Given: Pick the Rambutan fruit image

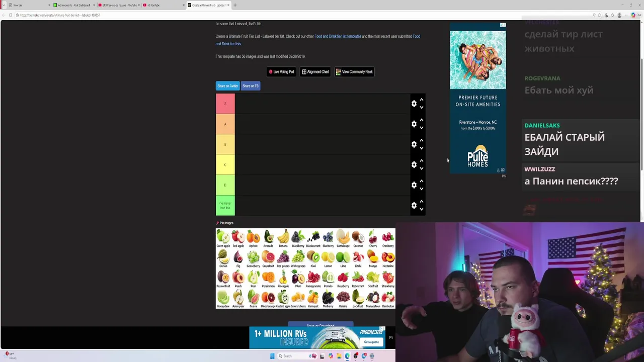Looking at the screenshot, I should [x=388, y=299].
